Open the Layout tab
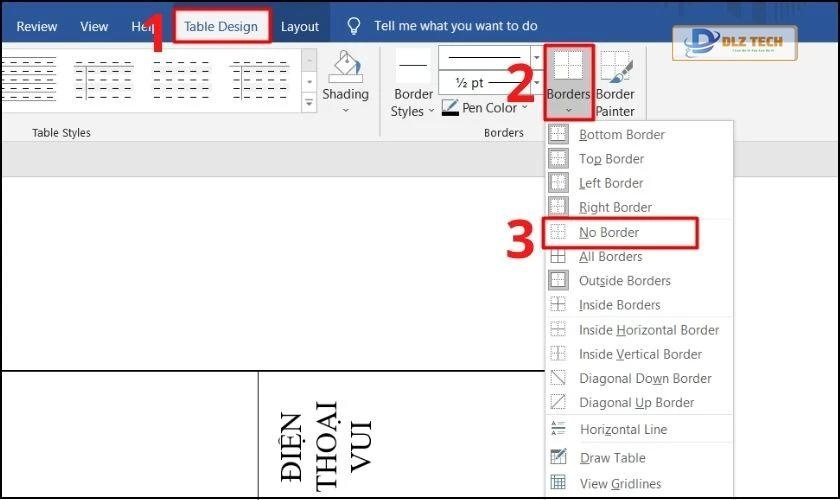The width and height of the screenshot is (840, 500). (300, 27)
